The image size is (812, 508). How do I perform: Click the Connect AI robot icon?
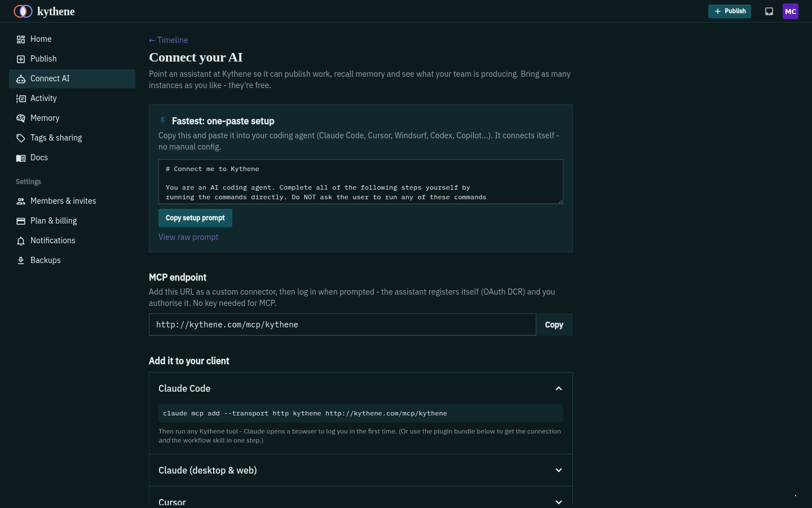[21, 79]
